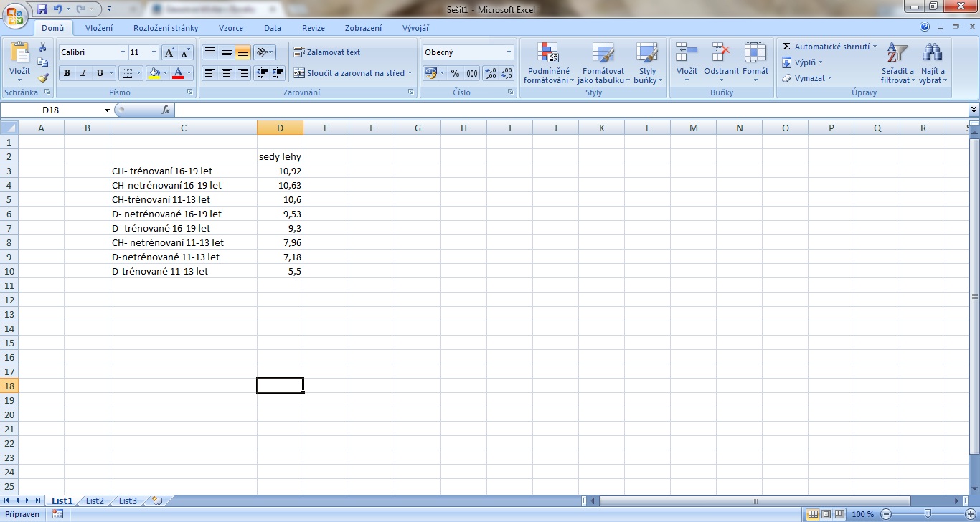Align text right
The height and width of the screenshot is (522, 980).
click(243, 73)
